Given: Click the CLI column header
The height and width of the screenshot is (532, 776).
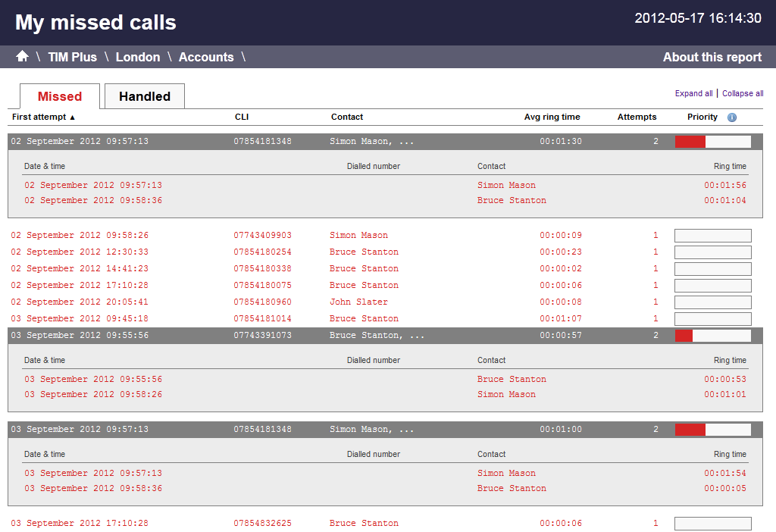Looking at the screenshot, I should (x=242, y=117).
